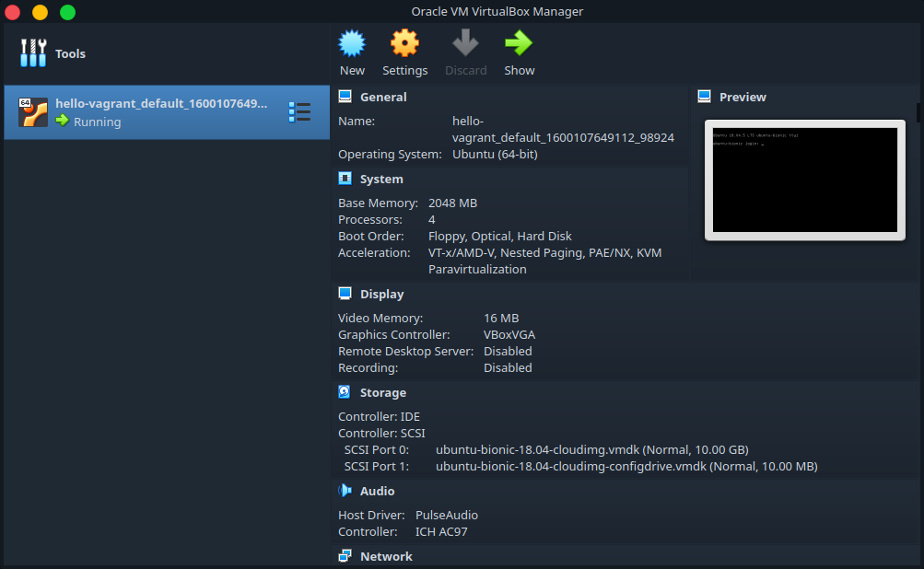Image resolution: width=924 pixels, height=569 pixels.
Task: Open the VM list menu hamburger icon
Action: pyautogui.click(x=299, y=112)
